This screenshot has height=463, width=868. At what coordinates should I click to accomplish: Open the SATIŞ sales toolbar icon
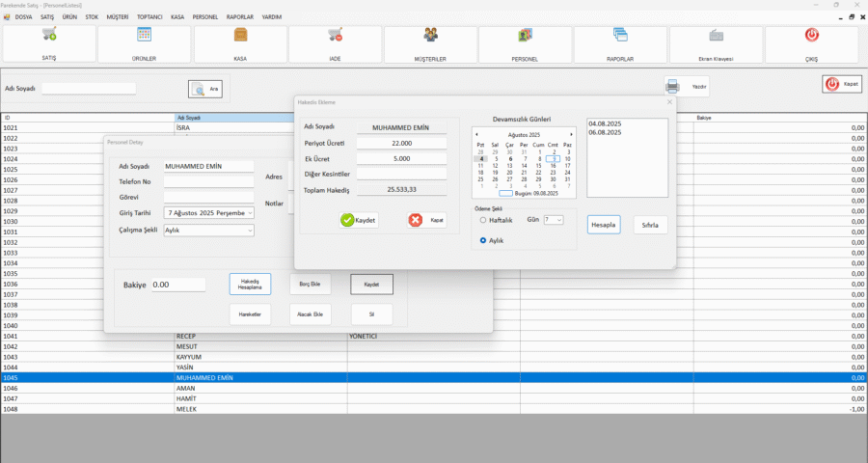pyautogui.click(x=49, y=36)
